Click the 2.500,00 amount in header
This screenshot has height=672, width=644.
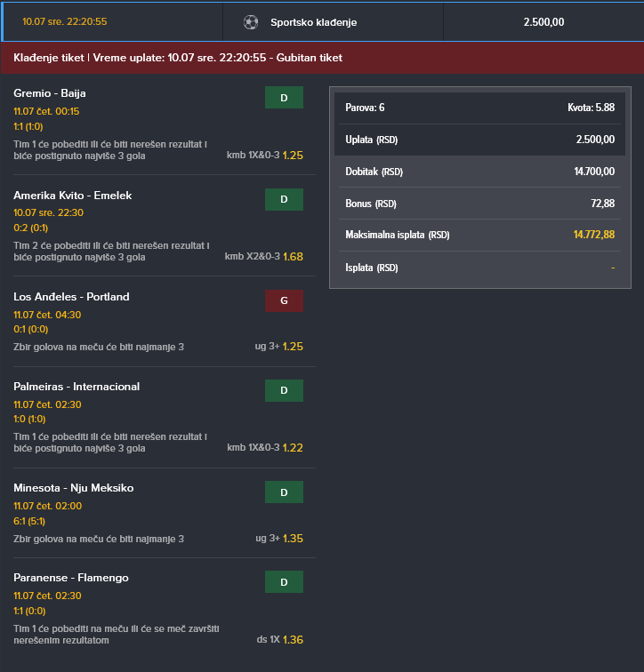[x=543, y=22]
